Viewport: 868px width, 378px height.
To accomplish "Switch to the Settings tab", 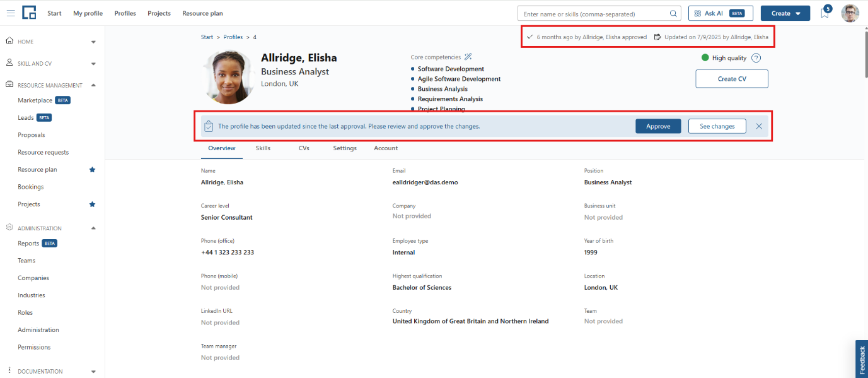I will [x=345, y=148].
